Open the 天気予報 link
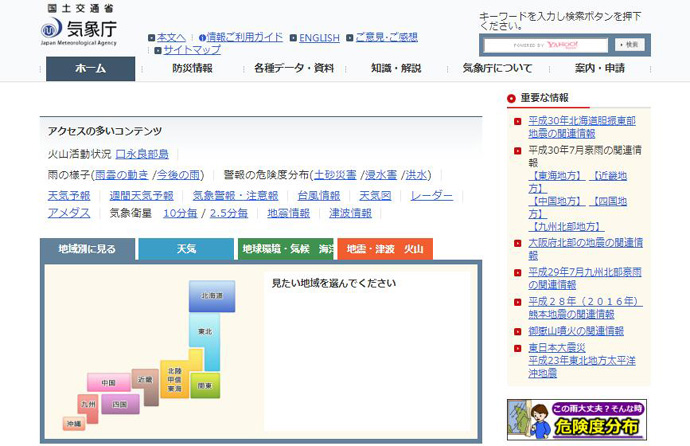The image size is (690, 446). point(69,196)
